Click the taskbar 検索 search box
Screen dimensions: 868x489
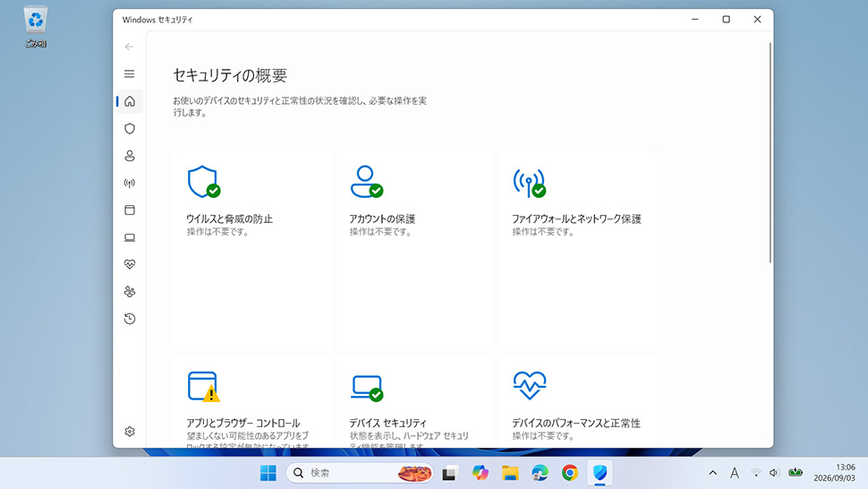360,473
